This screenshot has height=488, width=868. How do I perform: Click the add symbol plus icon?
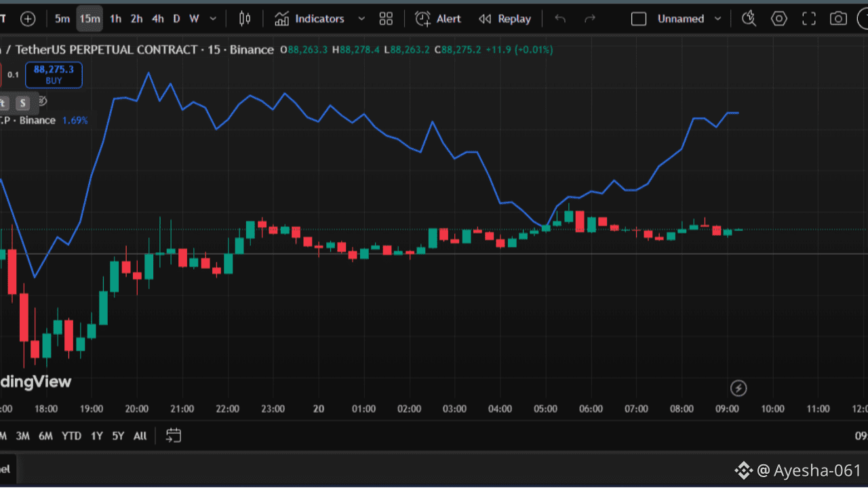point(28,19)
